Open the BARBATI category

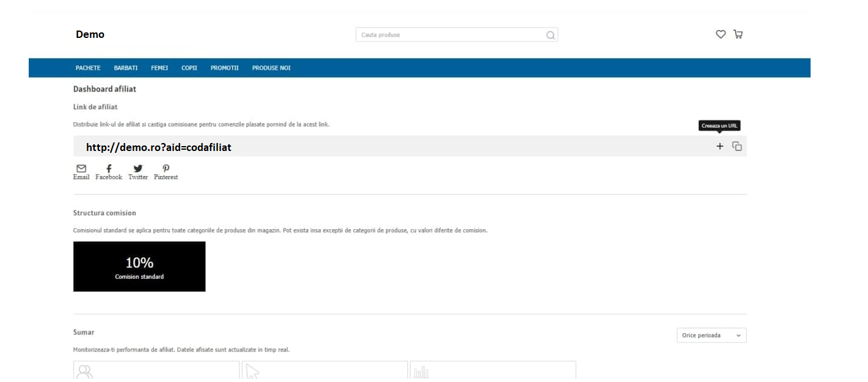point(126,68)
